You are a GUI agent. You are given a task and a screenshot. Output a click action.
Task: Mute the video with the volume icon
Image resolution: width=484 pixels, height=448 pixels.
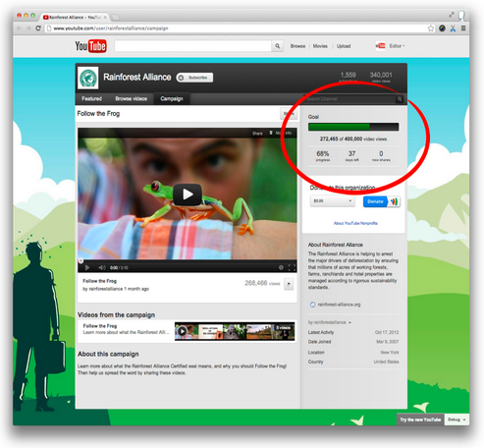pos(102,268)
